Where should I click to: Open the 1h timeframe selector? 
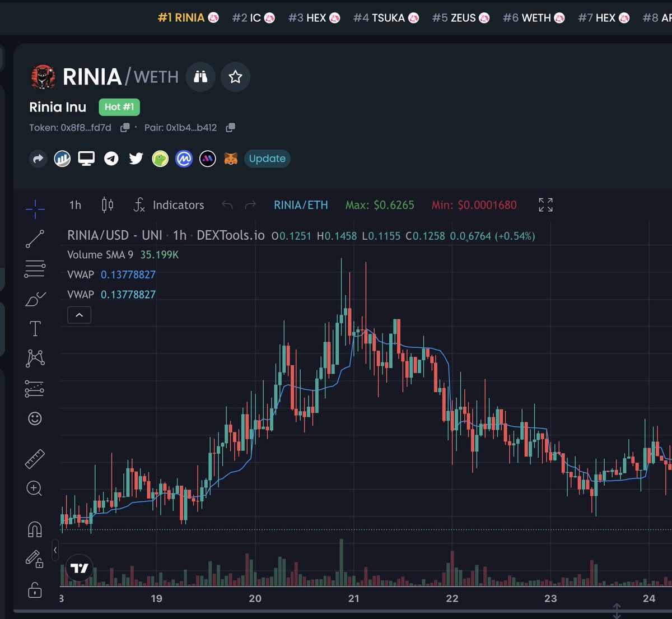tap(74, 205)
